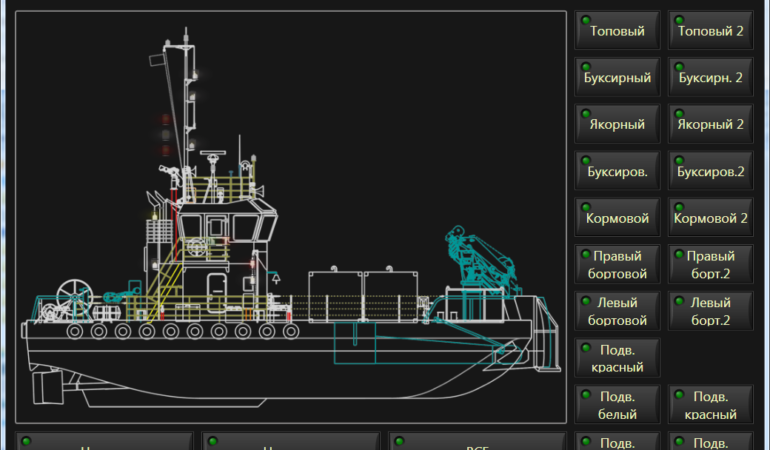Activate the Буксиров. light button
Viewport: 770px width, 450px height.
pyautogui.click(x=617, y=171)
